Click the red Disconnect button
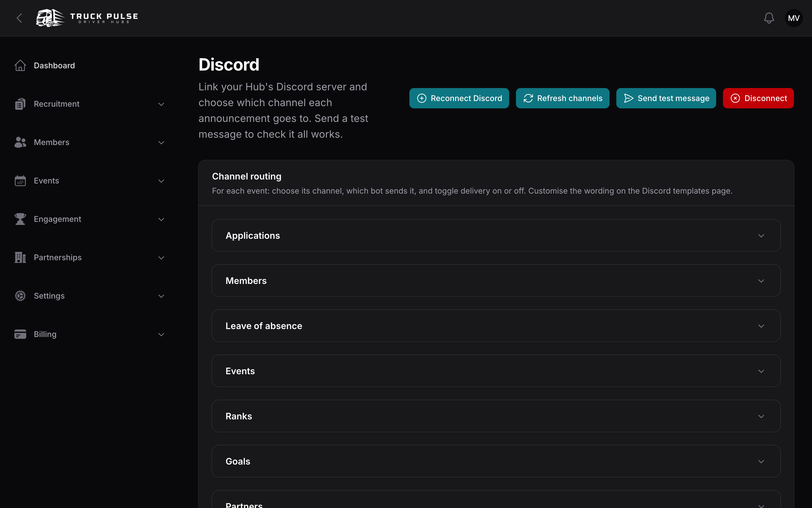The height and width of the screenshot is (508, 812). (x=758, y=98)
